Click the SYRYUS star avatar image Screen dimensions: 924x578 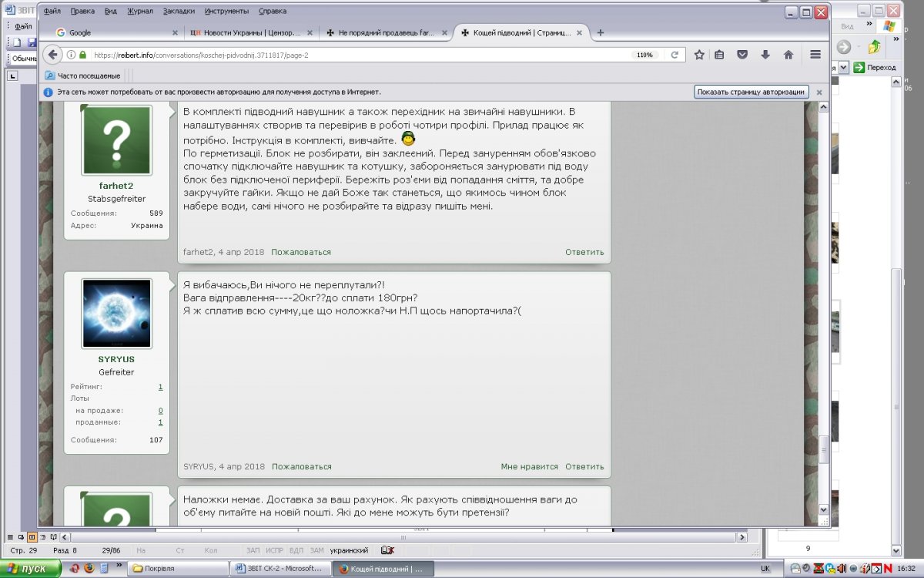tap(116, 314)
